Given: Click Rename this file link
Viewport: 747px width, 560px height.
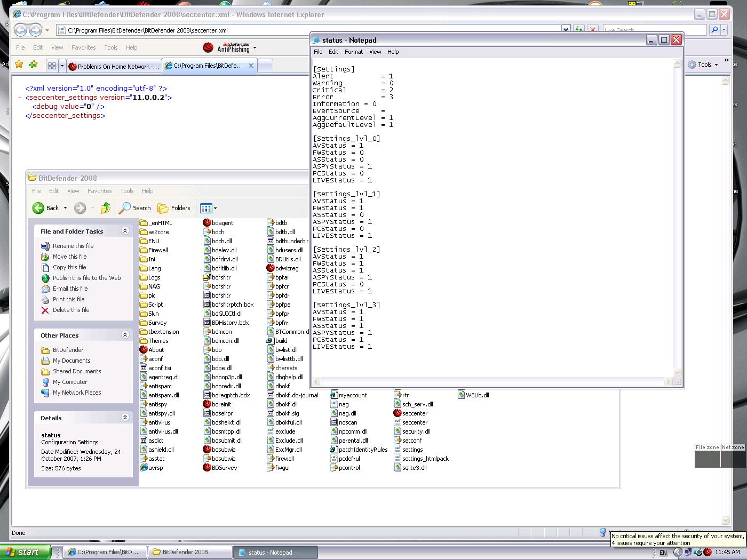Looking at the screenshot, I should [73, 246].
